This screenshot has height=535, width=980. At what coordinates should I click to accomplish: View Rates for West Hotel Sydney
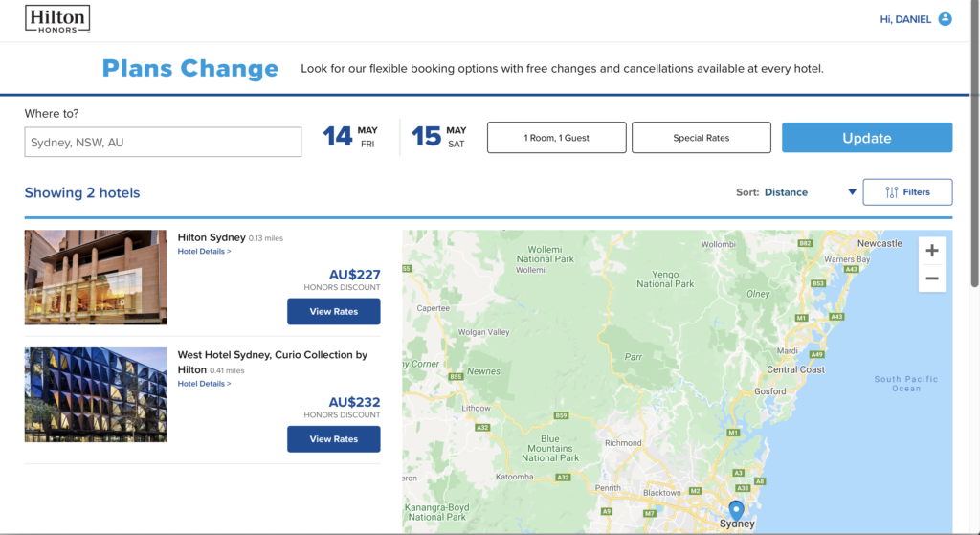334,438
